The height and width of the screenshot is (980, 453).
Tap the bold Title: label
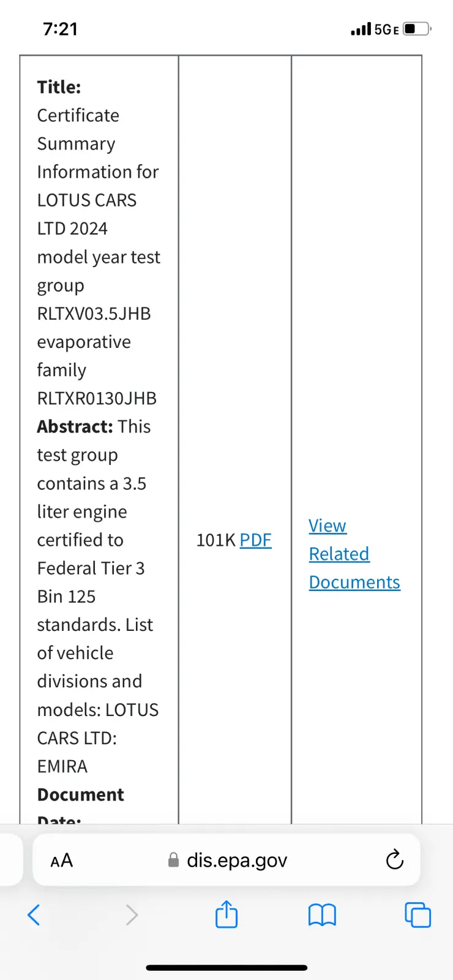click(x=59, y=87)
